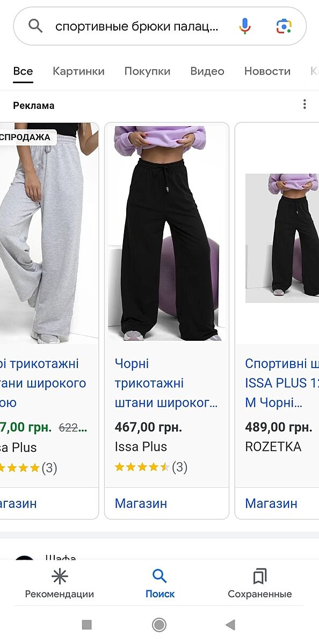
Task: Open black wide pants product image
Action: point(166,233)
